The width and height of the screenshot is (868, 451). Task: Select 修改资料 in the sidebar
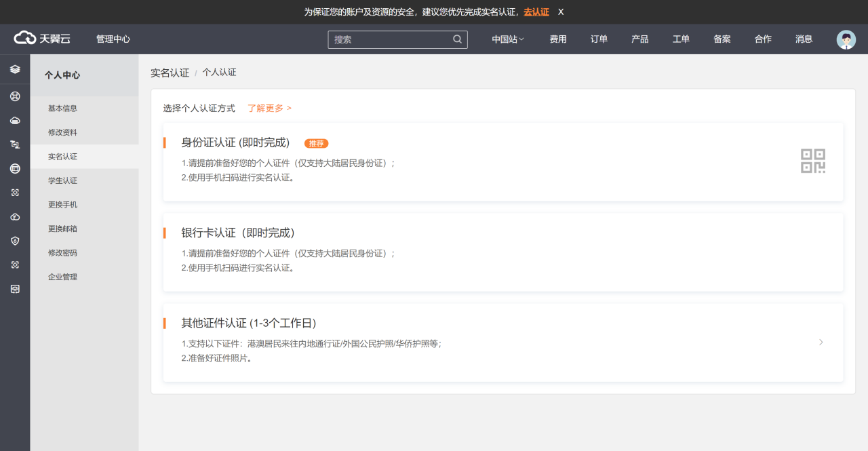point(84,132)
